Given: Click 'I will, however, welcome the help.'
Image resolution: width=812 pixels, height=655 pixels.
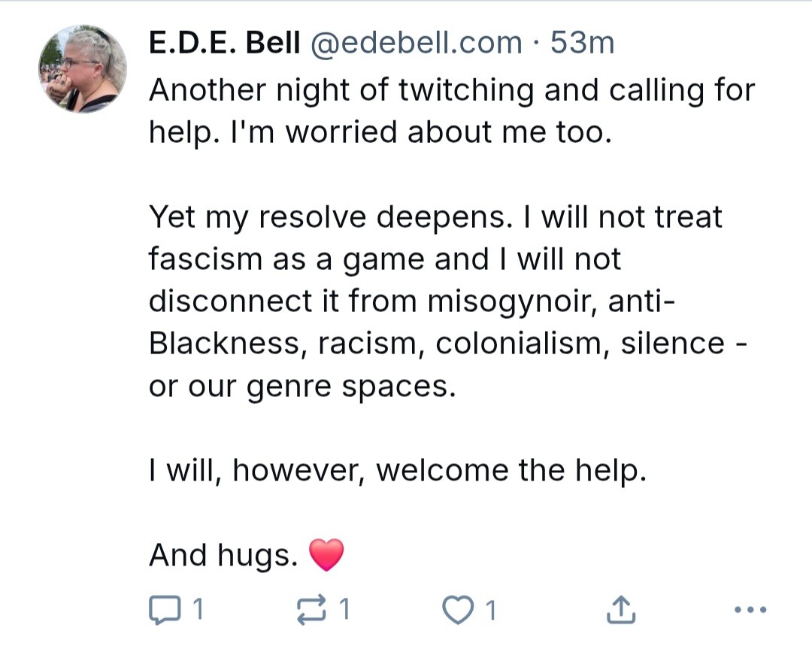Looking at the screenshot, I should tap(398, 471).
